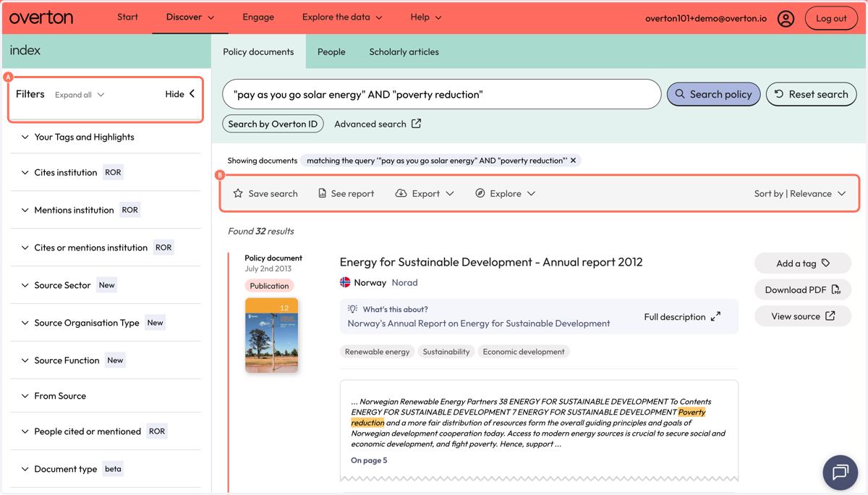Click the Publication badge
This screenshot has width=868, height=495.
point(269,286)
